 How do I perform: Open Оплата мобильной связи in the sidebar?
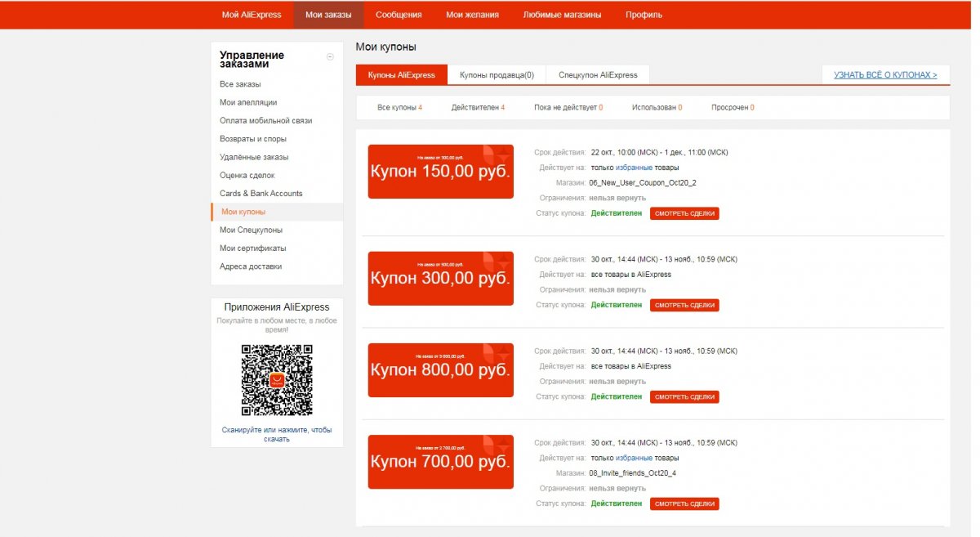pyautogui.click(x=265, y=120)
